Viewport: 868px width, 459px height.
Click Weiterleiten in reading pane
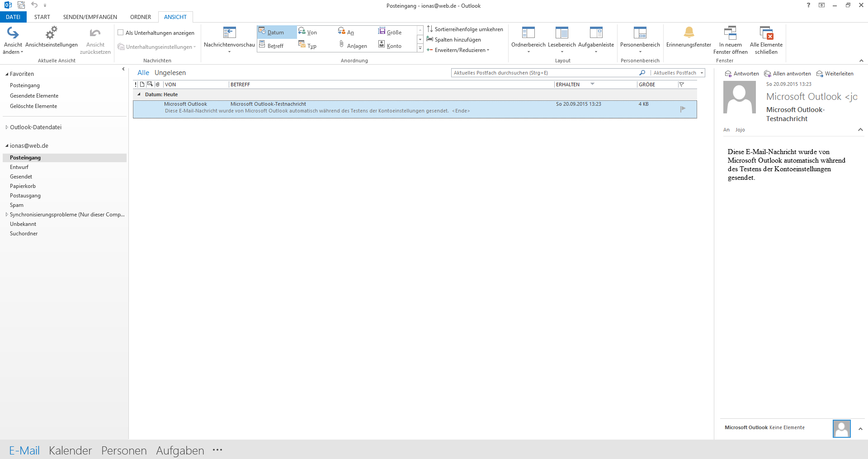(x=835, y=74)
